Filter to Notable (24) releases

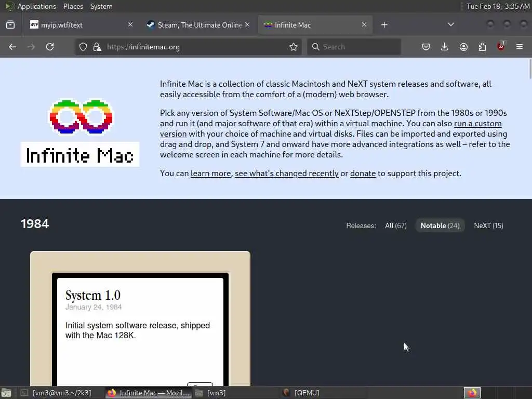(x=440, y=225)
